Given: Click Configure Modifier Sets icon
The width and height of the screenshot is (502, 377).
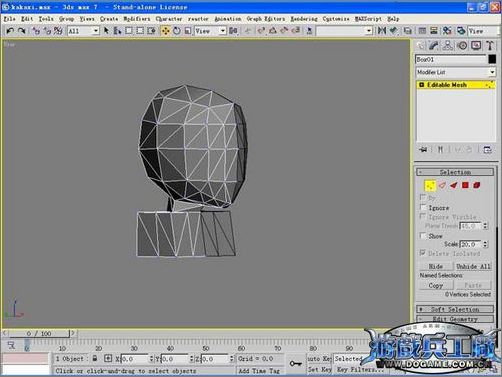Looking at the screenshot, I should (x=487, y=150).
